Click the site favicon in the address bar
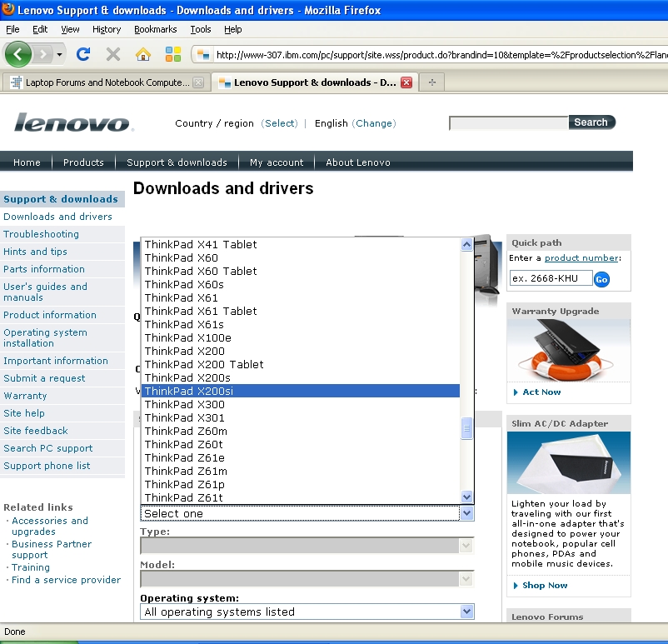 tap(203, 54)
